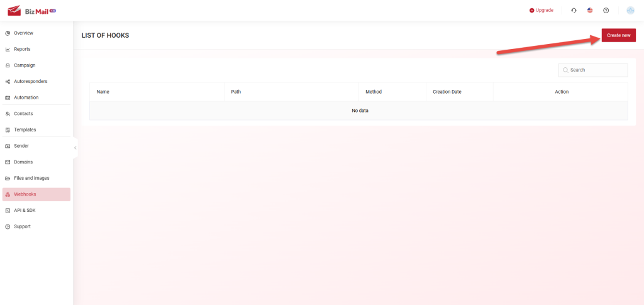Open the help question mark icon
This screenshot has width=644, height=305.
pyautogui.click(x=606, y=11)
